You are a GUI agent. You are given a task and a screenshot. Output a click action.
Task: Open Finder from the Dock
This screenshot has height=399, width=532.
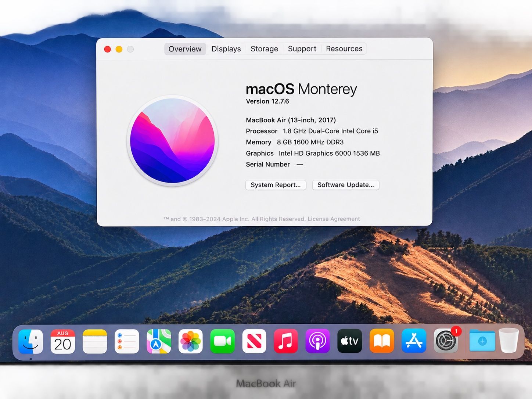(x=30, y=341)
